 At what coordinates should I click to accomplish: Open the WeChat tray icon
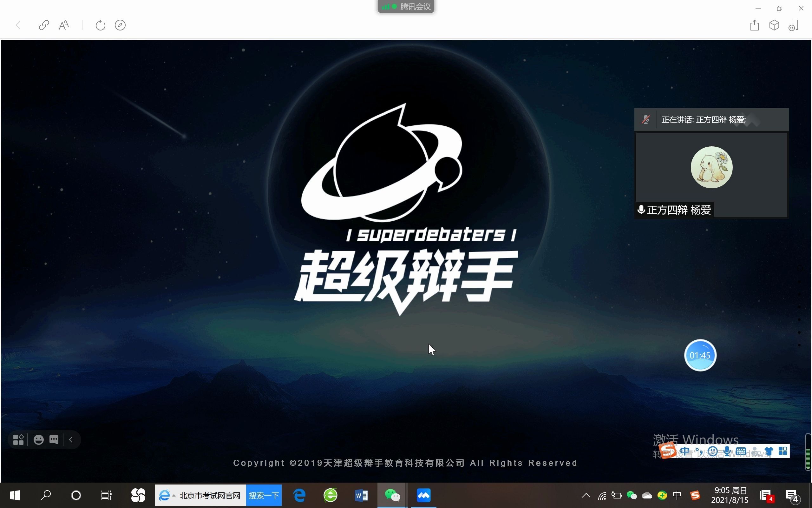632,495
